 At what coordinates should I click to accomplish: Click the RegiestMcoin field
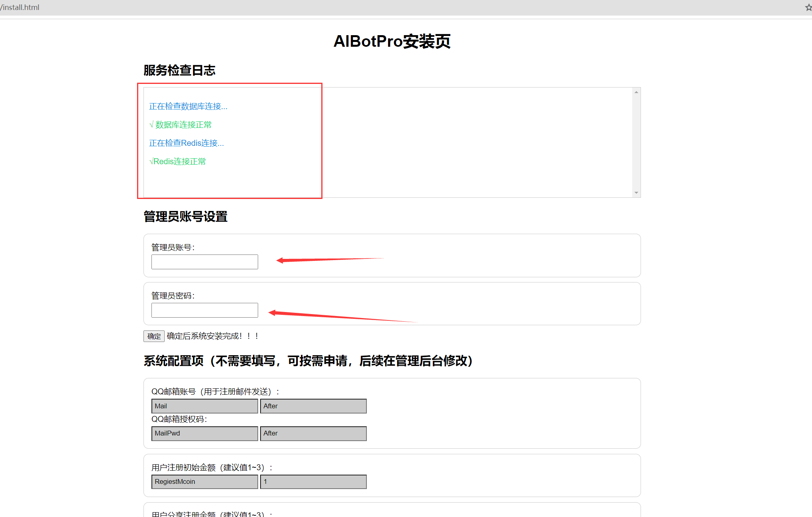[x=205, y=482]
